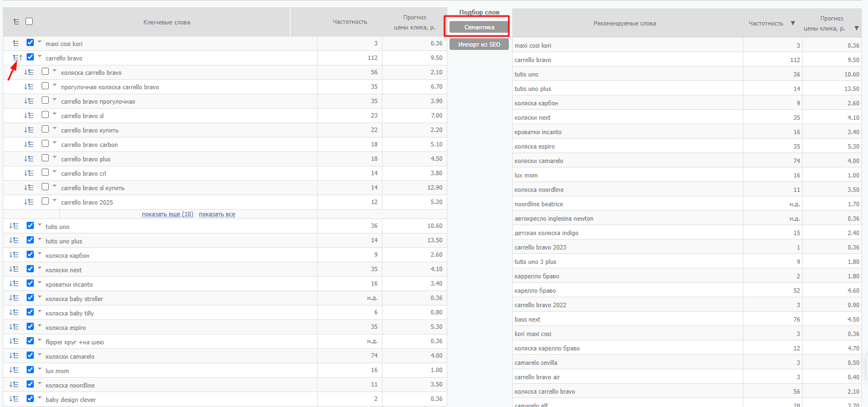Click nested-phrases icon for carrello bravo carbon
868x407 pixels.
(x=29, y=144)
